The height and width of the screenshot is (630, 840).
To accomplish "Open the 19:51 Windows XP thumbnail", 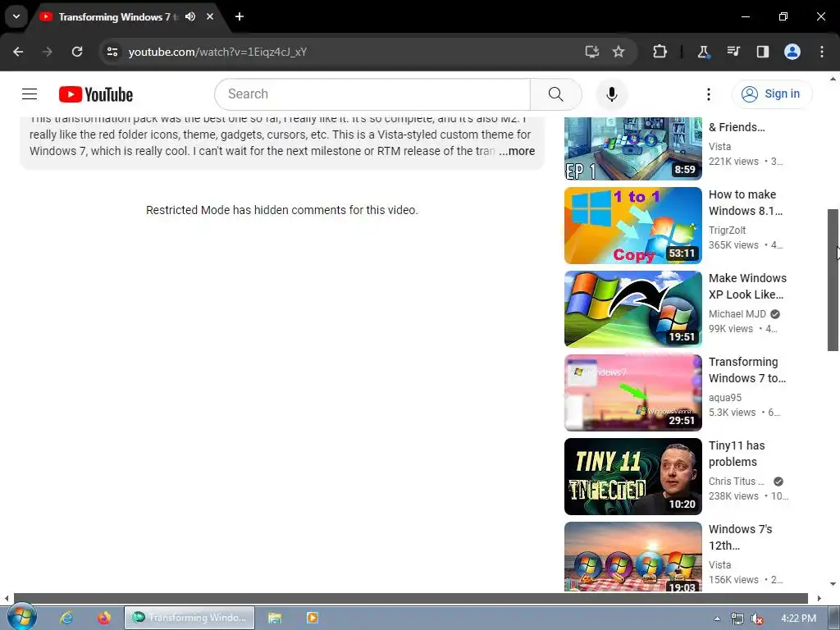I will (632, 309).
